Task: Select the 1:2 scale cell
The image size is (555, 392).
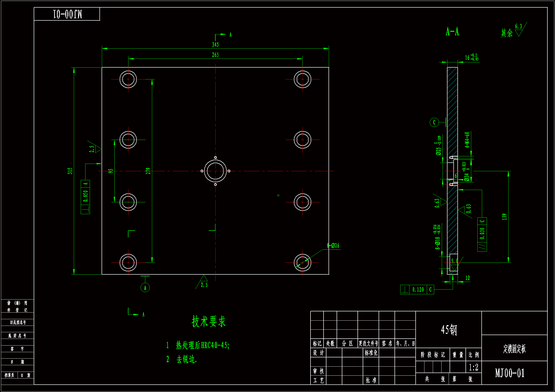Action: point(473,368)
